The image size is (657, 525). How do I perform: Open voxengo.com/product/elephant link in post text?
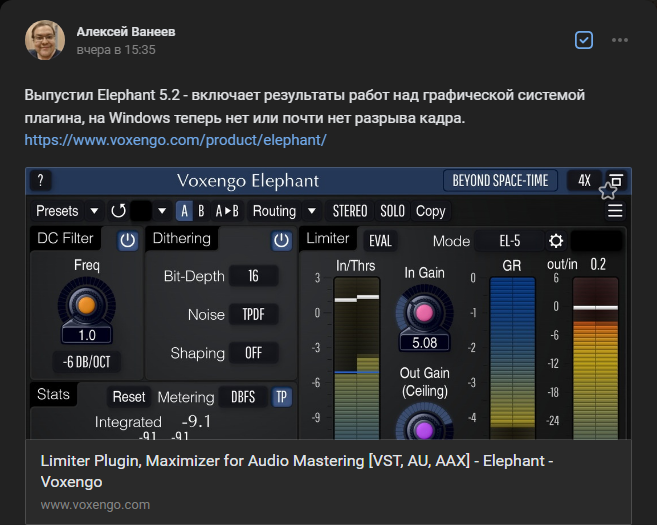pos(175,140)
